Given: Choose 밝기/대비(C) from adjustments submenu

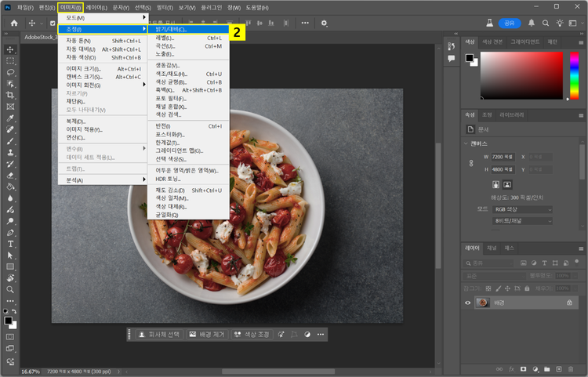Looking at the screenshot, I should (188, 29).
